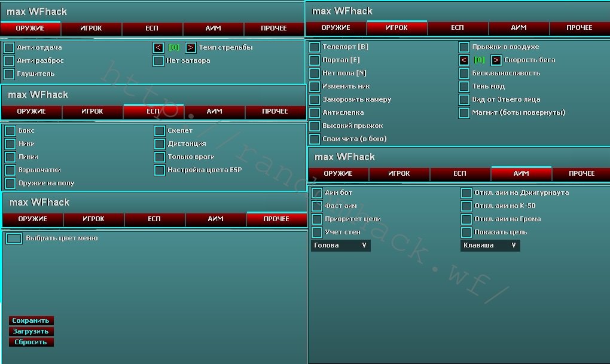Toggle Спам чита (в бою) checkbox
This screenshot has height=364, width=610.
click(315, 139)
